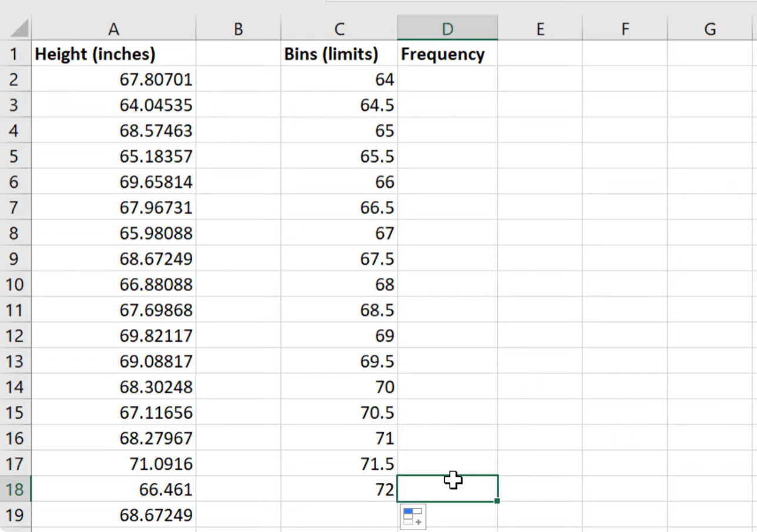
Task: Select bin limit cell 71
Action: [339, 438]
